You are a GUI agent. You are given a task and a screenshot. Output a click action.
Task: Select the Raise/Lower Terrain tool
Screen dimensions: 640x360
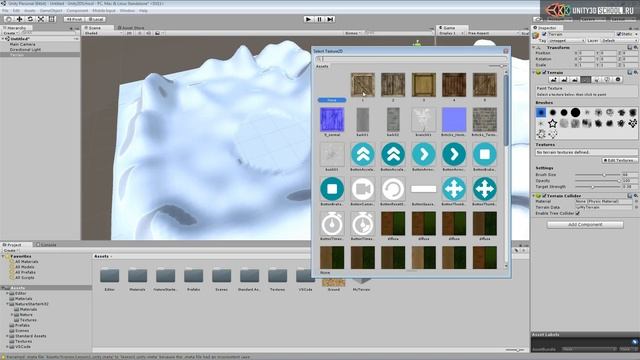click(553, 80)
